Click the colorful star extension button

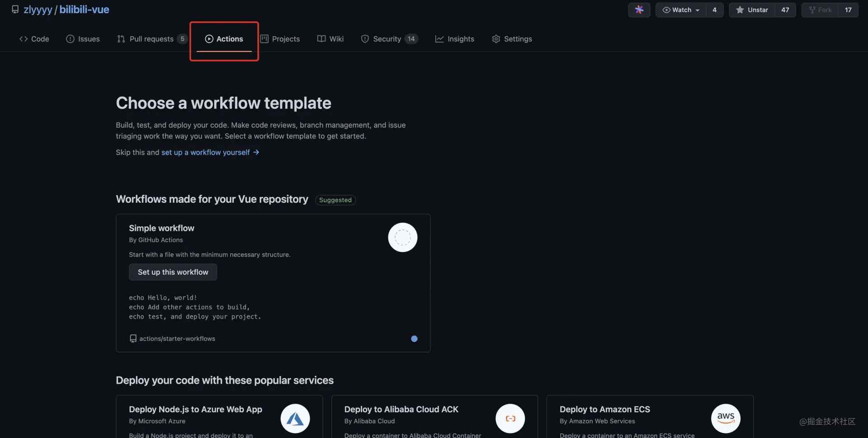click(x=639, y=10)
